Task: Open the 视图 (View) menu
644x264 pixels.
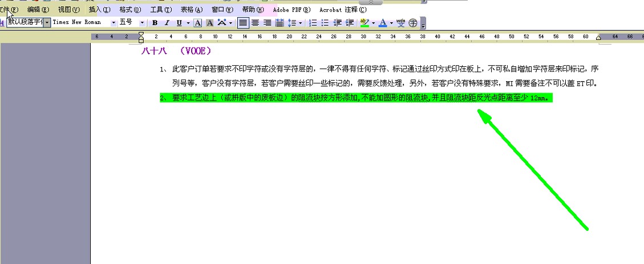Action: pos(68,10)
